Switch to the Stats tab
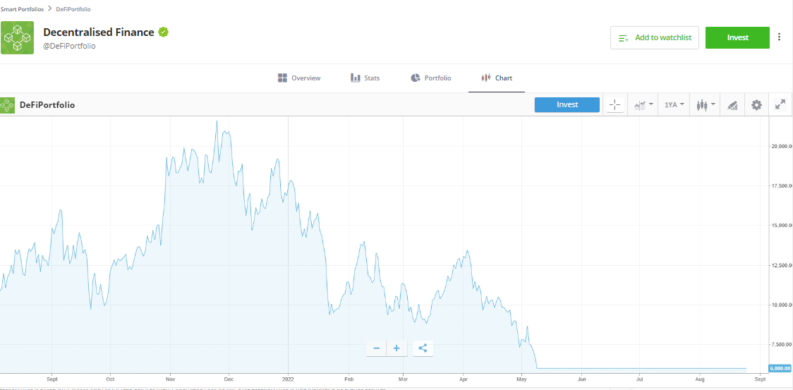The height and width of the screenshot is (390, 793). point(365,78)
